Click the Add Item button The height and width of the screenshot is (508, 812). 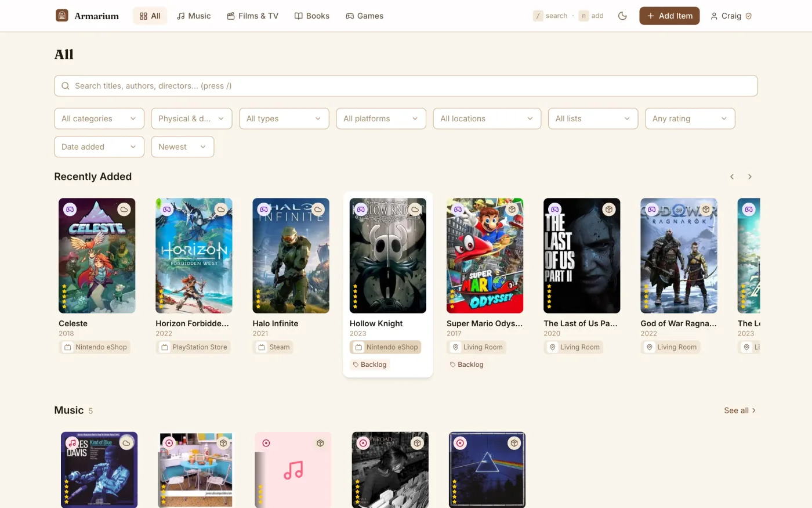pyautogui.click(x=669, y=16)
